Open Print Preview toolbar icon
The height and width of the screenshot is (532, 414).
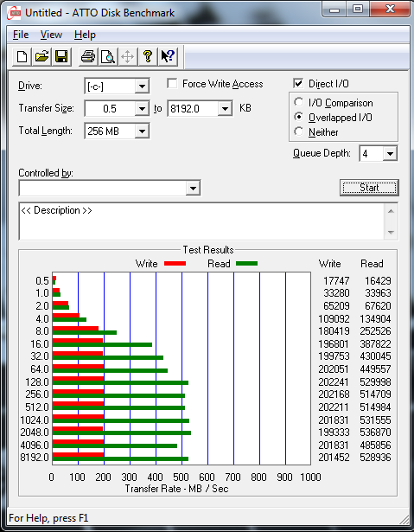pyautogui.click(x=108, y=56)
